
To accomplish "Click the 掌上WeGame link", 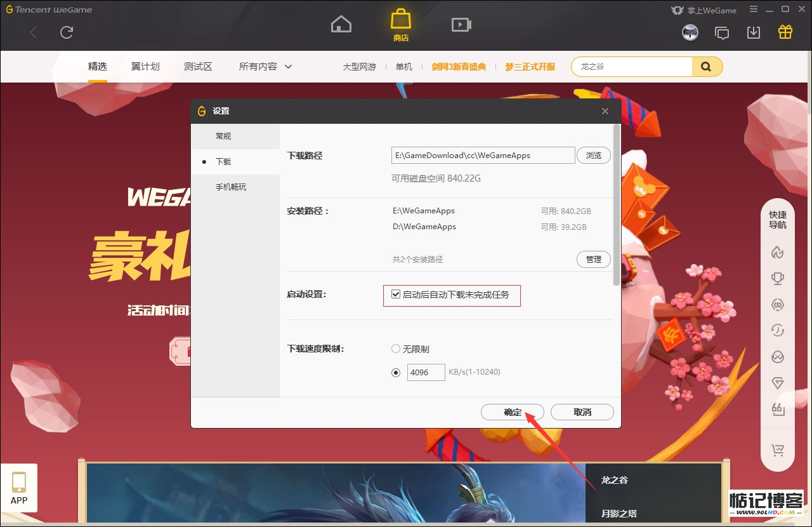I will tap(704, 10).
